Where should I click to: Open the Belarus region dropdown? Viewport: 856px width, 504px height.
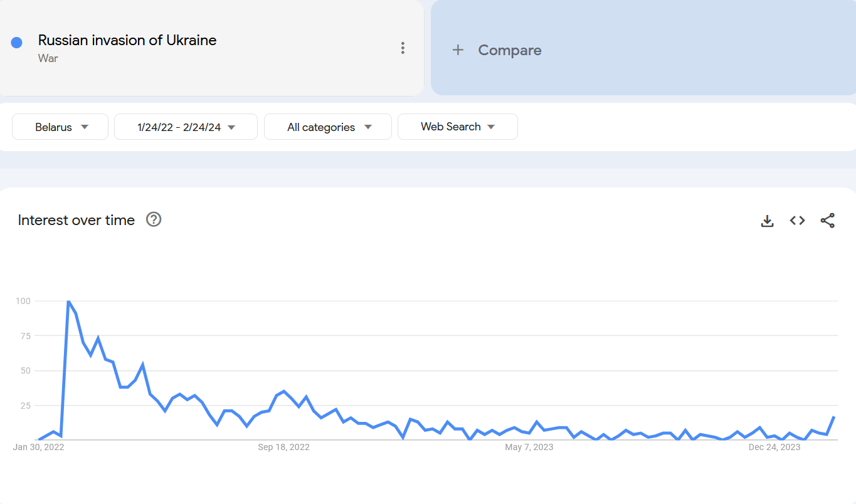pos(60,127)
